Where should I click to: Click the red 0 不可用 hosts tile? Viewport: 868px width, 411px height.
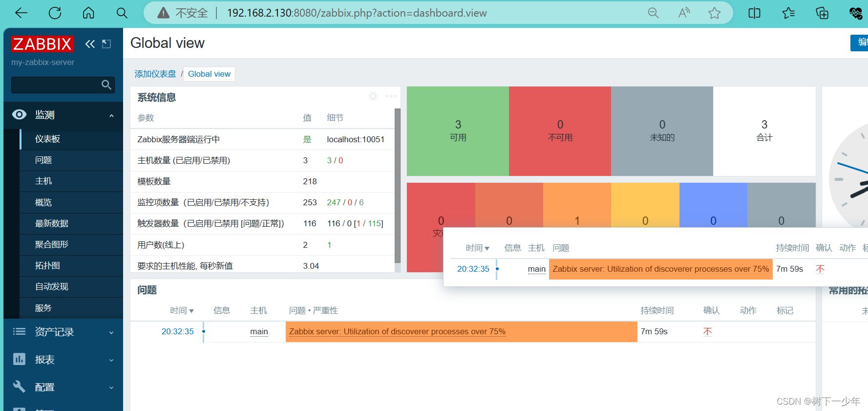(560, 131)
